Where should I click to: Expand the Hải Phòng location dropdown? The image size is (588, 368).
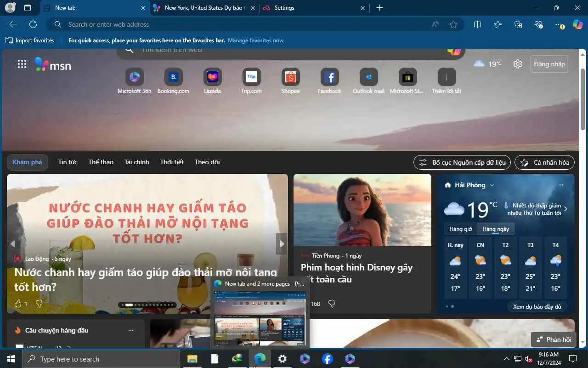click(492, 185)
